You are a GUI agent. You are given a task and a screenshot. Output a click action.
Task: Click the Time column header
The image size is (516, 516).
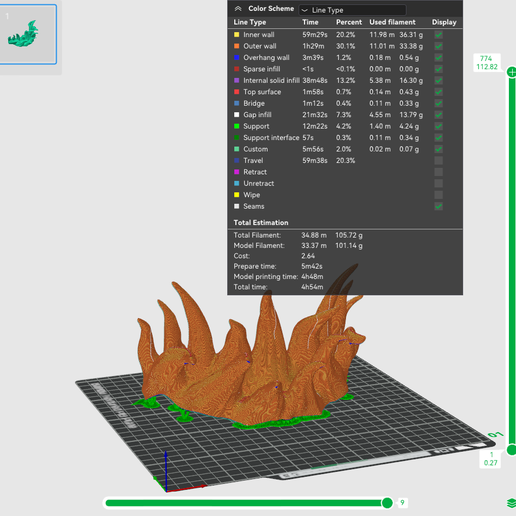(x=310, y=22)
